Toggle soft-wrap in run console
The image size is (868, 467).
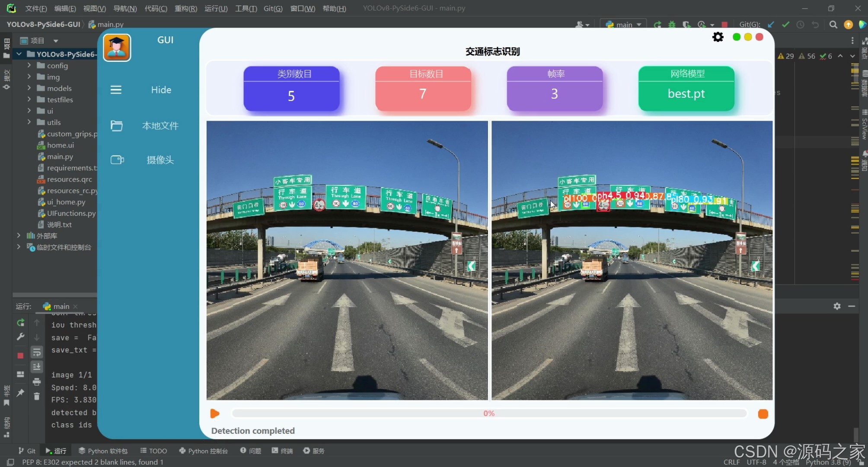tap(37, 352)
